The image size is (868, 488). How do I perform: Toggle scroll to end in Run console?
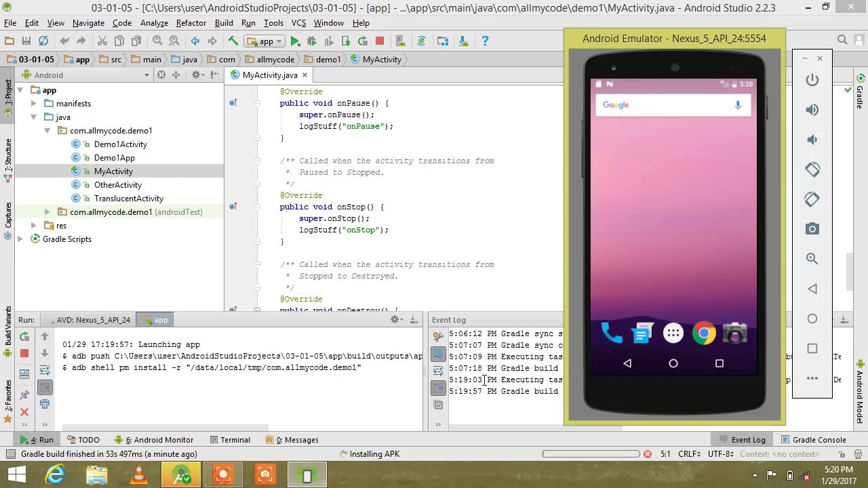click(45, 387)
